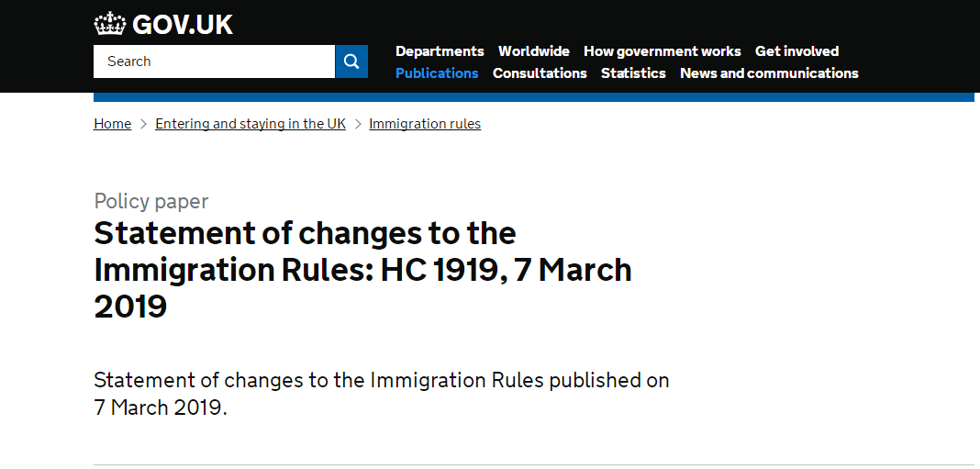Select the Get involved menu item
This screenshot has height=469, width=980.
pyautogui.click(x=796, y=51)
